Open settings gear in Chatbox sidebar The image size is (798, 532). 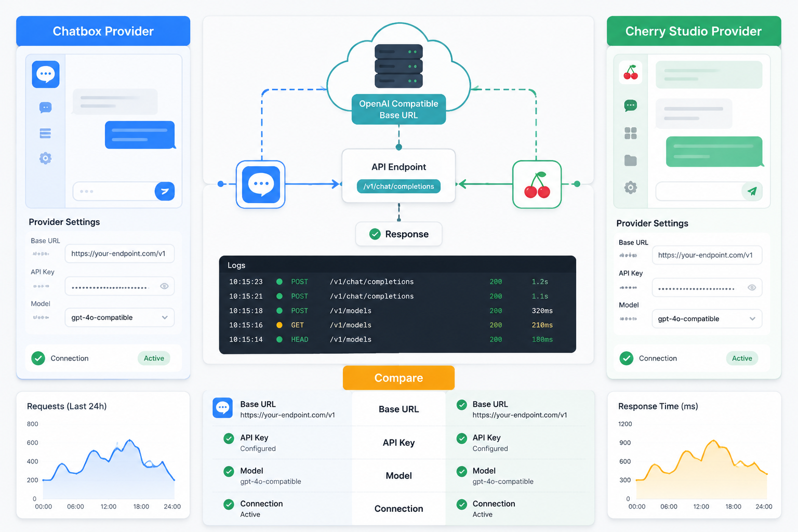tap(45, 158)
